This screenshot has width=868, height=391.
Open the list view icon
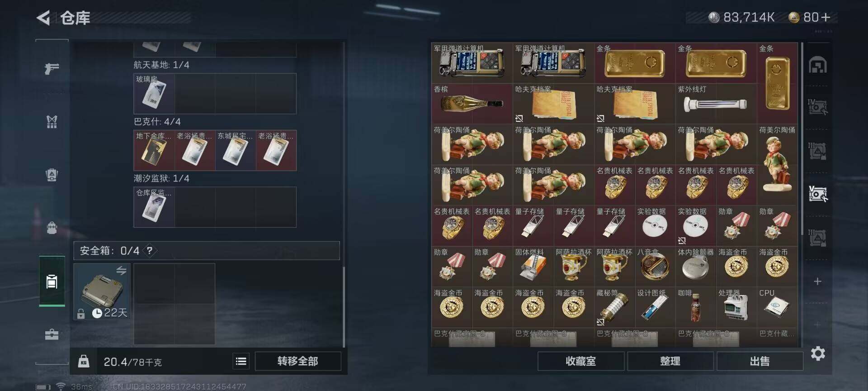[x=241, y=361]
